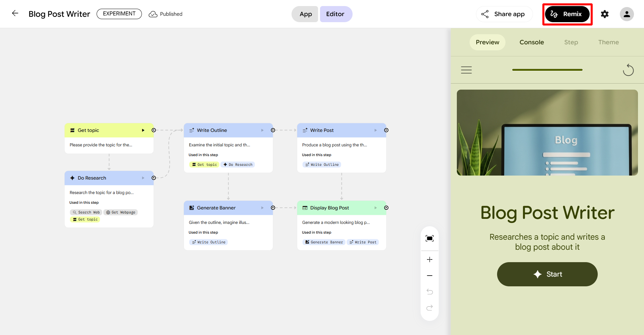Image resolution: width=644 pixels, height=335 pixels.
Task: Zoom out with the minus icon
Action: click(x=429, y=276)
